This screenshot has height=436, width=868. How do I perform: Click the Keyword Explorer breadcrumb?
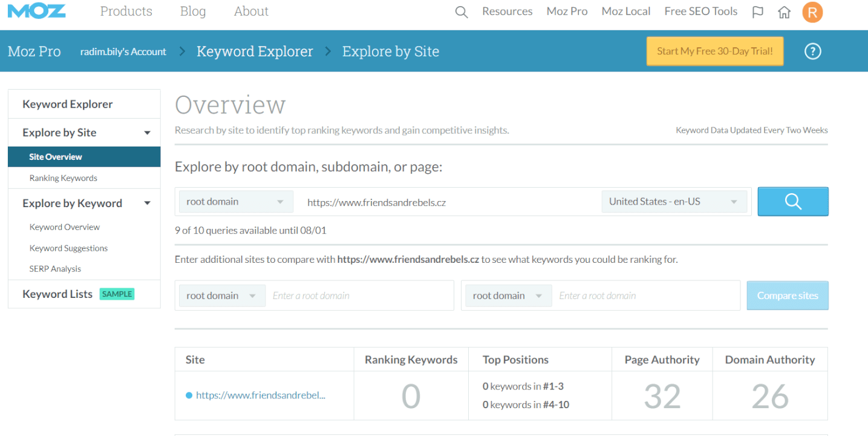(255, 51)
